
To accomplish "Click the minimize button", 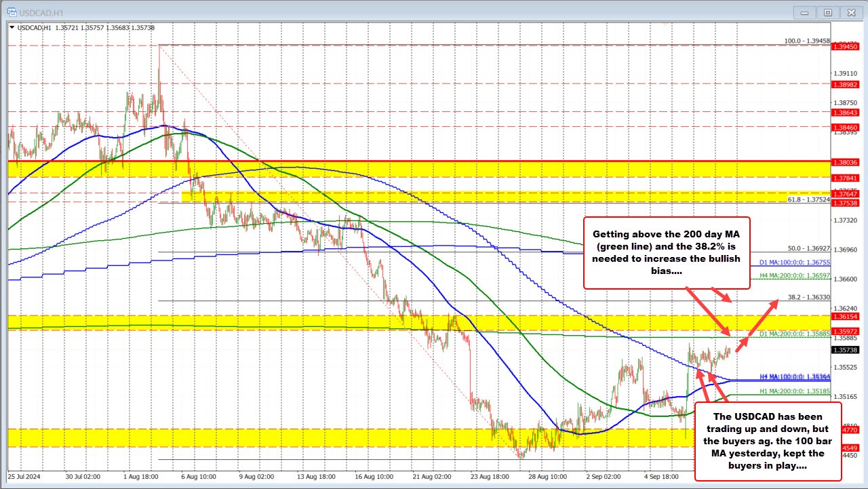I will [x=804, y=12].
